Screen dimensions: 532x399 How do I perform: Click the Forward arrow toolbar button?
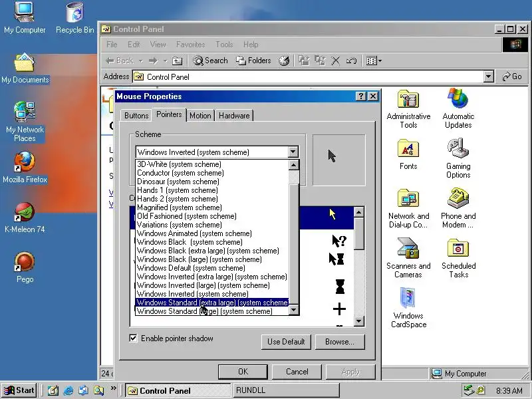(154, 61)
